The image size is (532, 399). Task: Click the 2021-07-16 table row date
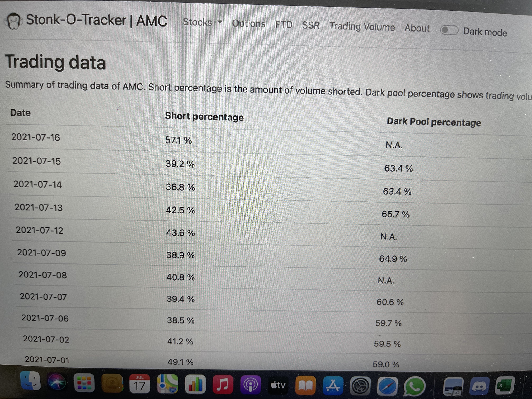pos(36,137)
